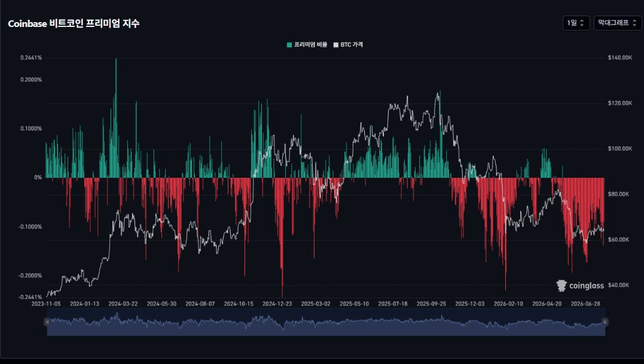
Task: Click the 2026-06-28 date label
Action: (x=585, y=304)
